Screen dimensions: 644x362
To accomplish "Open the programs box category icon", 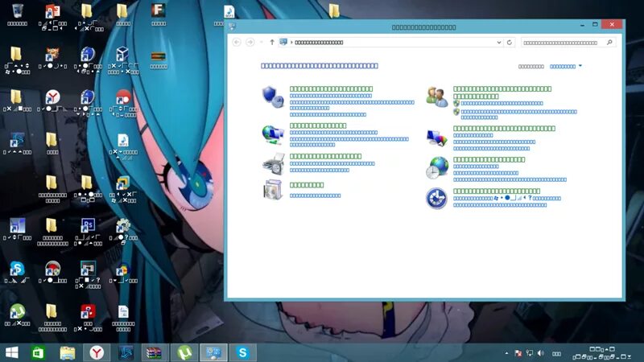I will (273, 190).
